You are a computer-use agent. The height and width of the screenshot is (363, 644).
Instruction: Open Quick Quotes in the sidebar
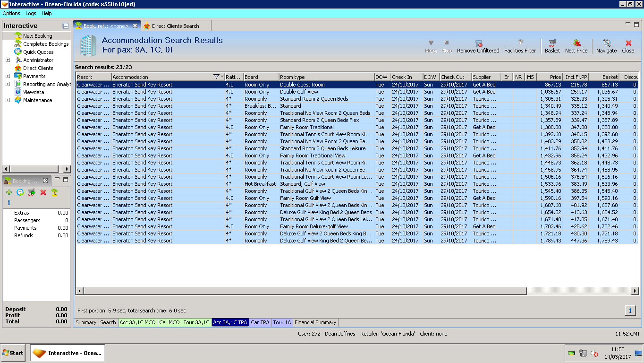(x=38, y=52)
